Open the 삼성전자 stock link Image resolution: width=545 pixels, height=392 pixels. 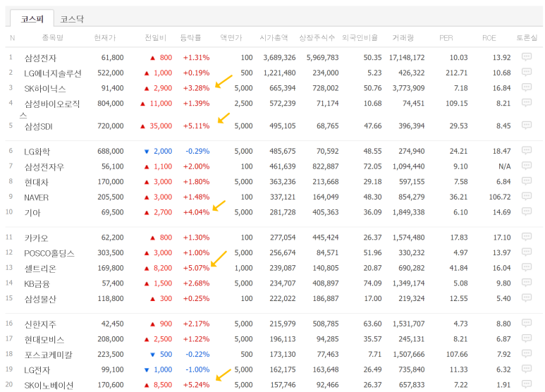[40, 58]
